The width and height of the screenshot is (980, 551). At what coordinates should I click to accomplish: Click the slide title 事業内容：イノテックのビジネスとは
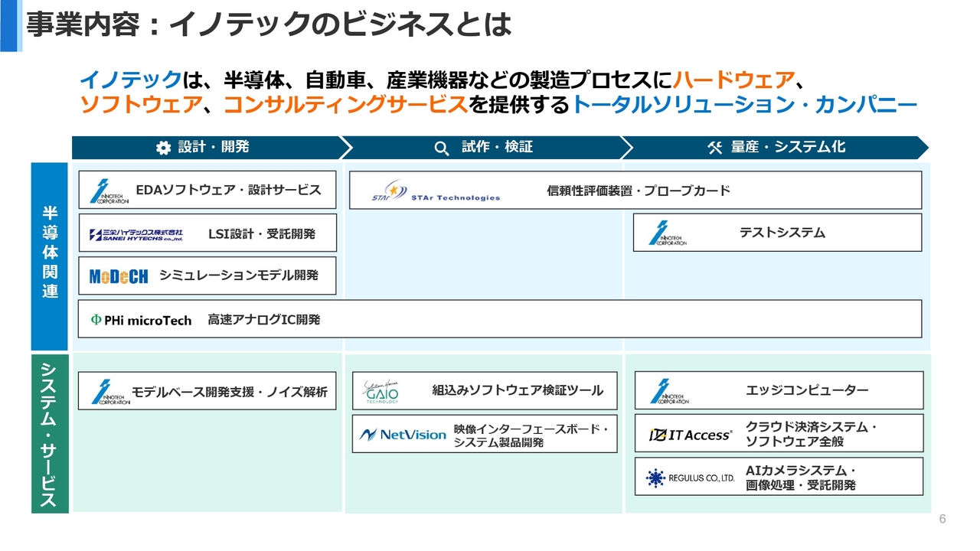pos(268,24)
